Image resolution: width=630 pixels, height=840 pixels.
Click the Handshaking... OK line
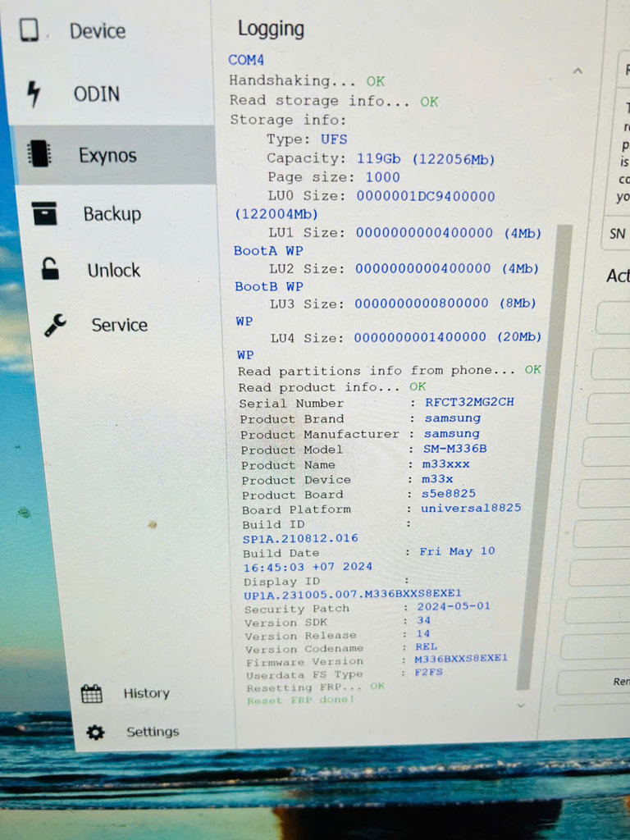(307, 81)
